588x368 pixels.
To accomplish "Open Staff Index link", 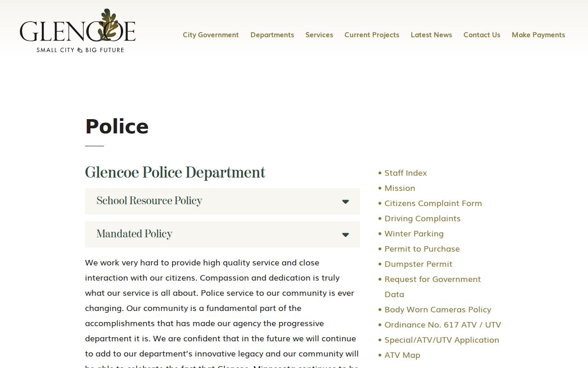I will pyautogui.click(x=406, y=173).
